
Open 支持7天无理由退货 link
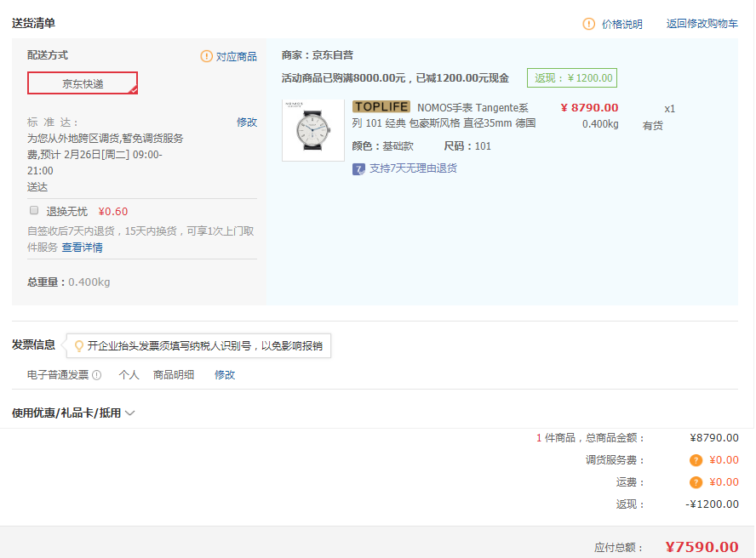pyautogui.click(x=413, y=168)
